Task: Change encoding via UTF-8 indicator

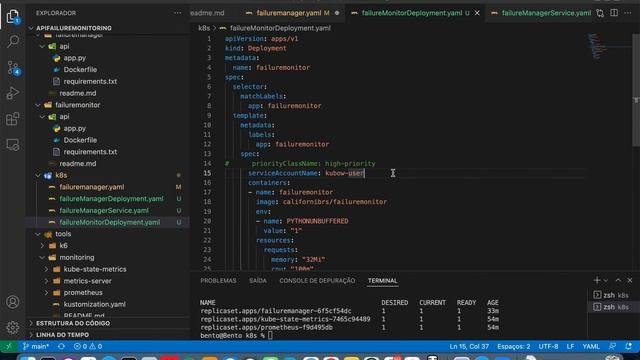Action: tap(548, 347)
